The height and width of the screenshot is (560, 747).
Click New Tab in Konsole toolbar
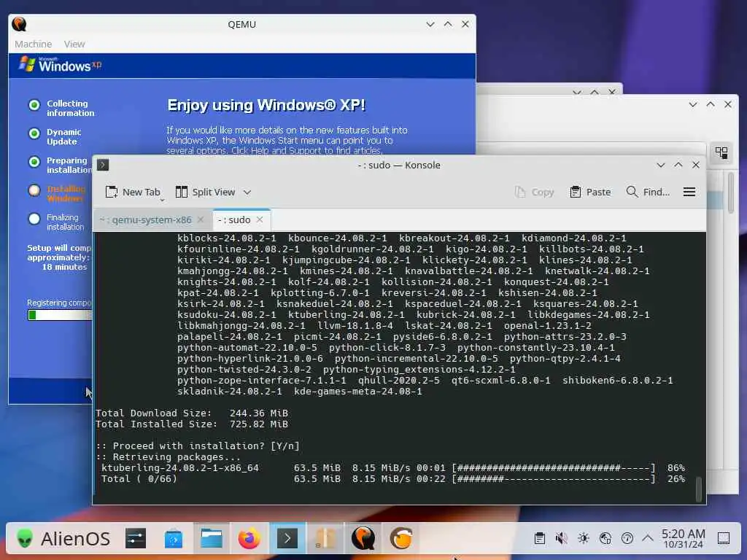[133, 192]
